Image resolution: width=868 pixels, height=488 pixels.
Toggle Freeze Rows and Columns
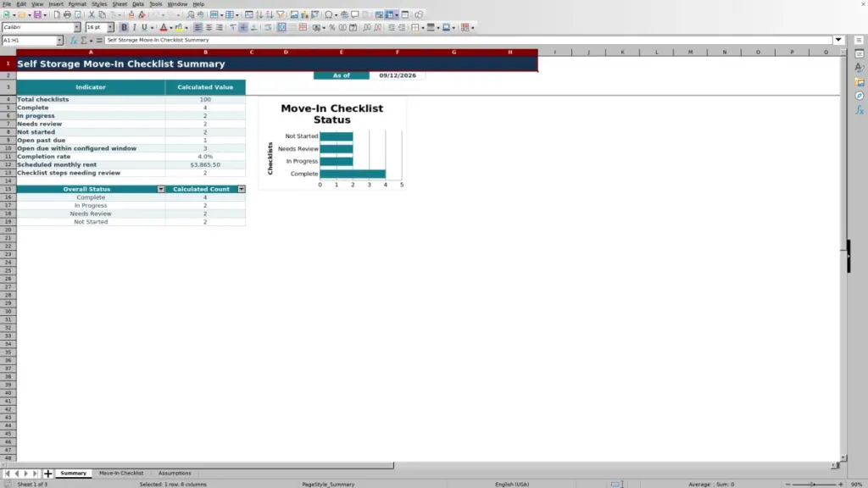pos(390,14)
